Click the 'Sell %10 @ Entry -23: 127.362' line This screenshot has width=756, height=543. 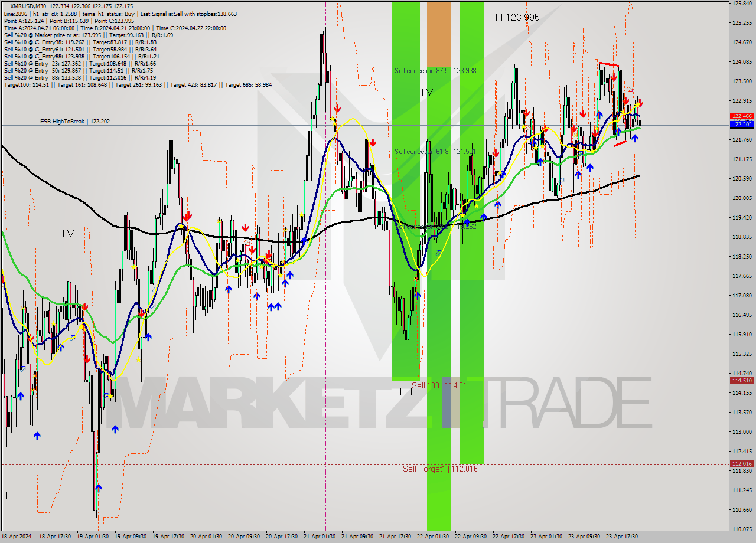click(80, 63)
